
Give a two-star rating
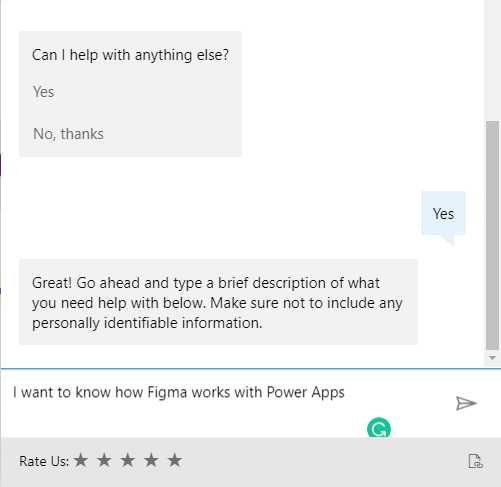(104, 460)
